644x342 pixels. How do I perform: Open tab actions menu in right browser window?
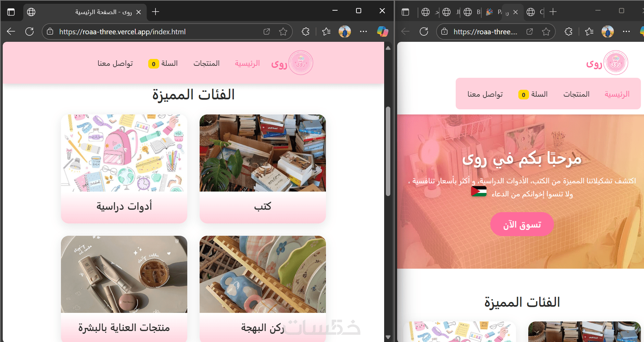[x=405, y=12]
